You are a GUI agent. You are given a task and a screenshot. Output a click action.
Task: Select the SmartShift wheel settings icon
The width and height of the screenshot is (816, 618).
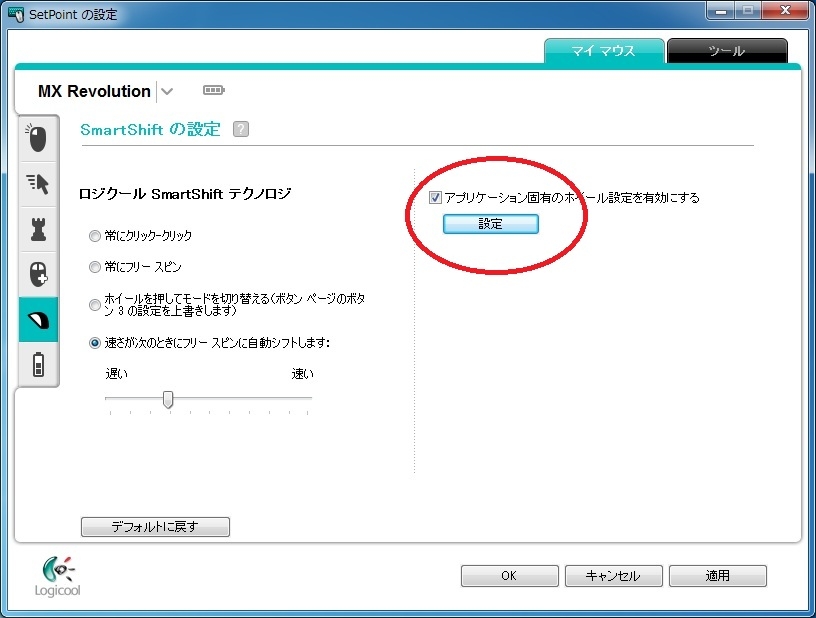[38, 319]
